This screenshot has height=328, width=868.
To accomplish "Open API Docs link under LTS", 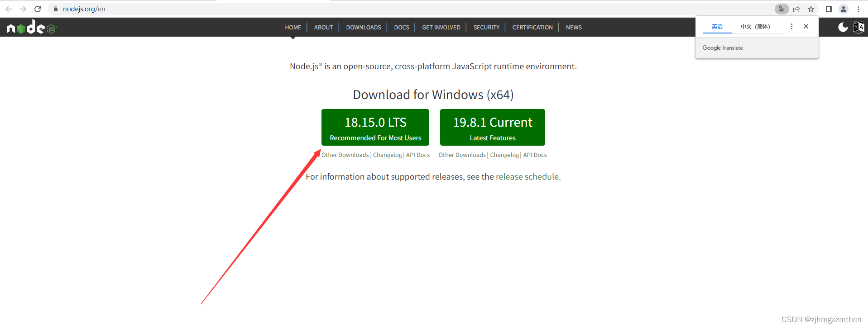I will point(418,155).
